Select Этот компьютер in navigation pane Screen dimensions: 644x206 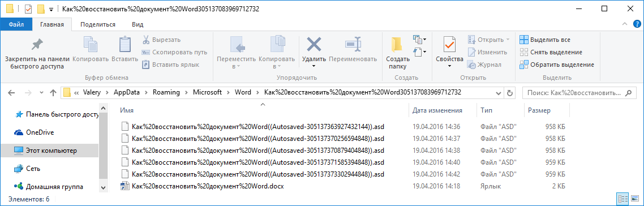point(49,151)
